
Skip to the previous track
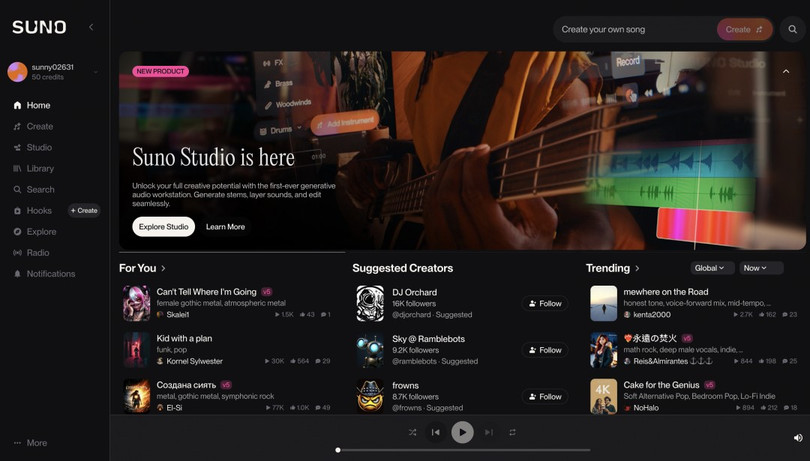click(x=436, y=432)
